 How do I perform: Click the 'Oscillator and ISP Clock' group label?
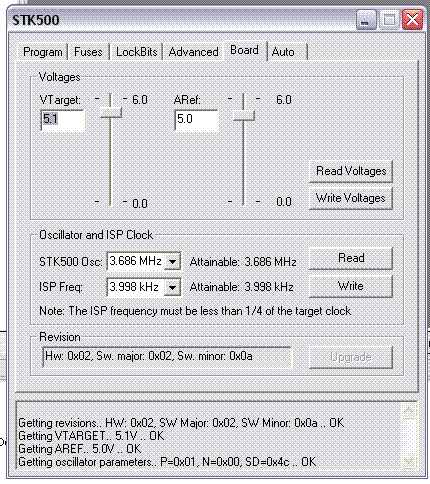pyautogui.click(x=96, y=235)
